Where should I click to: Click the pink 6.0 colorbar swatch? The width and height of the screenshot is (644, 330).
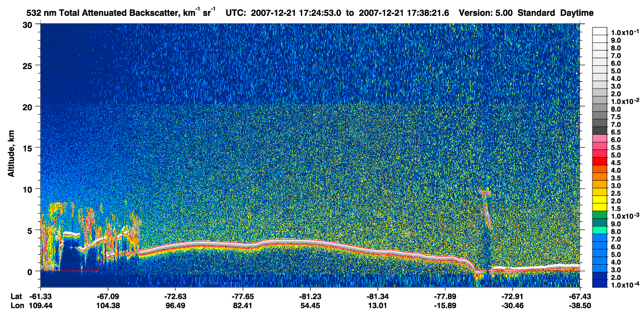600,138
